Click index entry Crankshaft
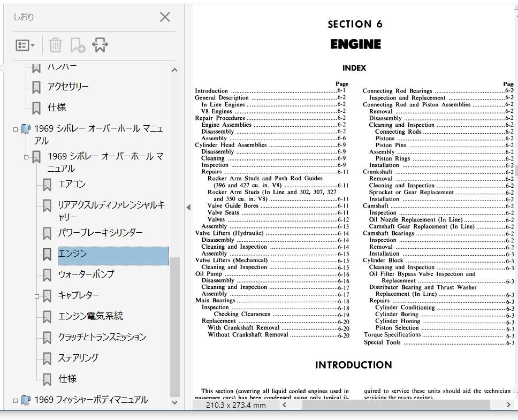The image size is (518, 420). pos(377,172)
